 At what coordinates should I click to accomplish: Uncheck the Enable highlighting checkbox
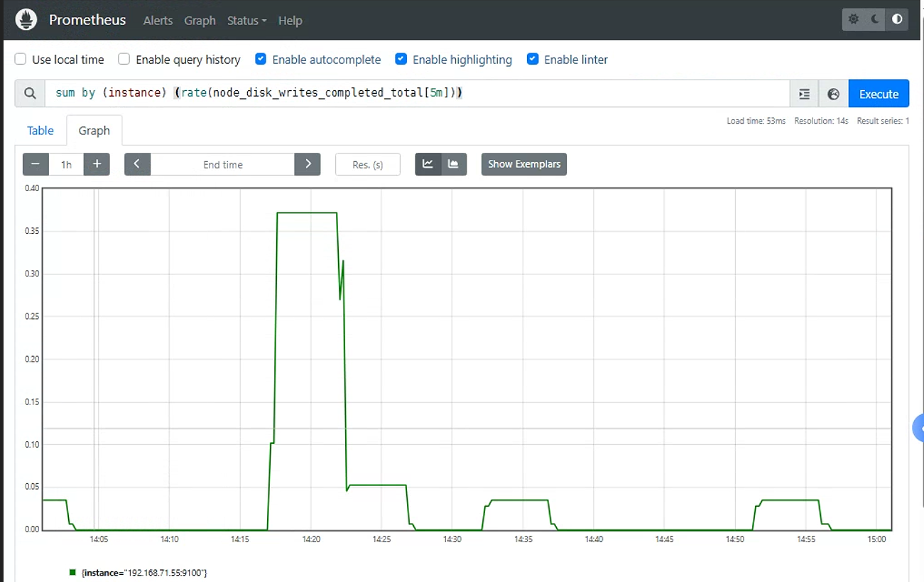401,60
